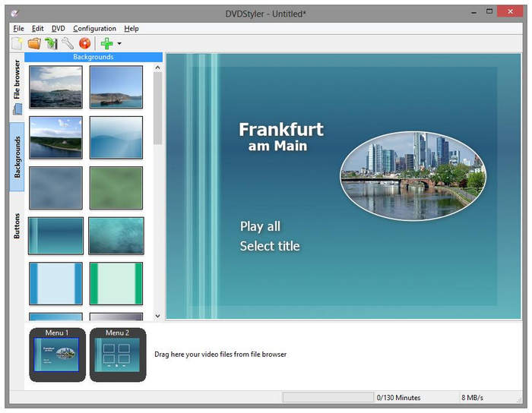Select Menu 2 in the timeline
This screenshot has width=532, height=413.
point(117,355)
